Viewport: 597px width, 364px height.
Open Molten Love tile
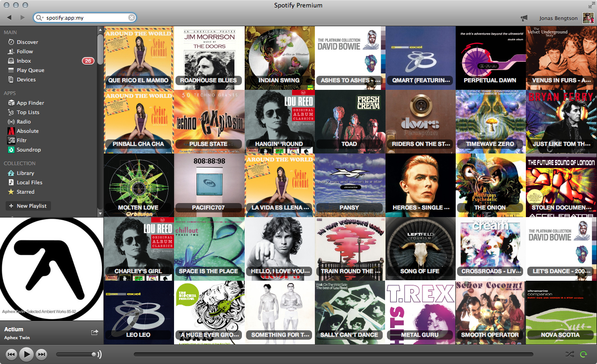(138, 185)
